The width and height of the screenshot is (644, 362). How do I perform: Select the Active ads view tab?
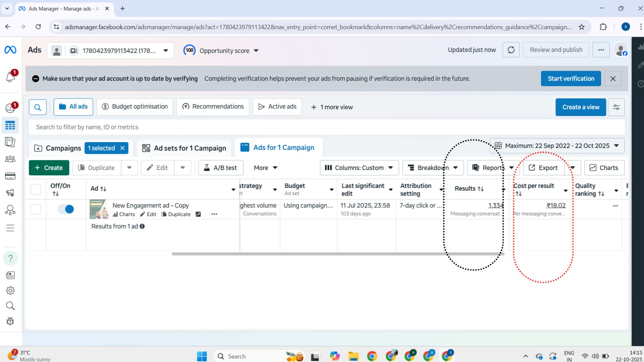tap(277, 107)
